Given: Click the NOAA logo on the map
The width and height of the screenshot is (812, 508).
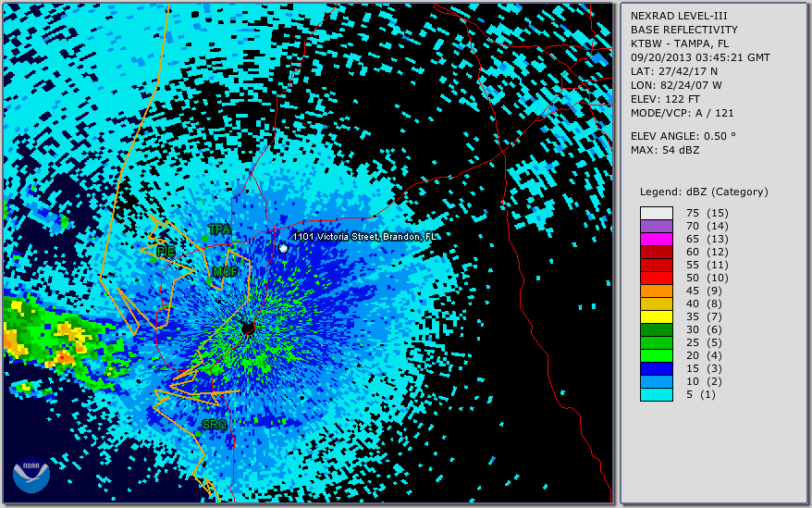Looking at the screenshot, I should click(x=31, y=475).
